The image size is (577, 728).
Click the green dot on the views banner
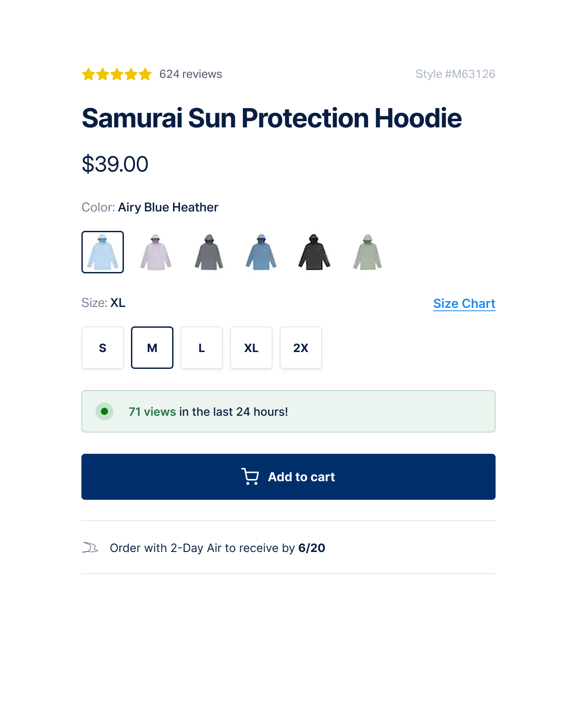pyautogui.click(x=105, y=411)
